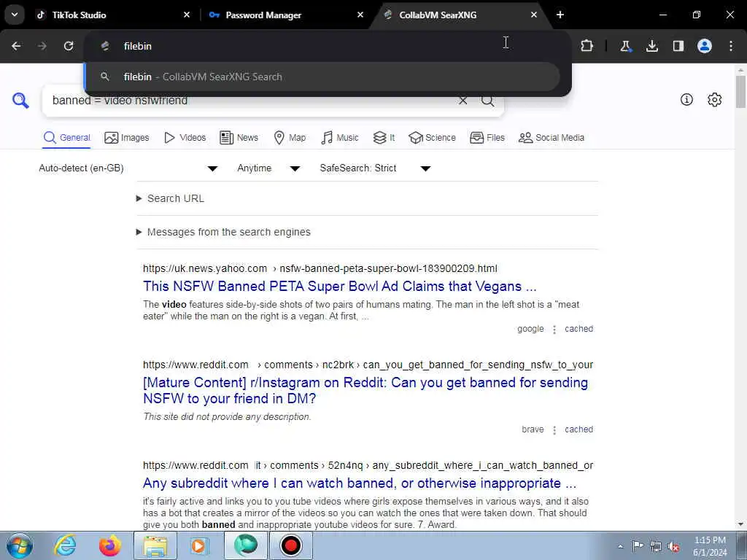Select the Science search category
The image size is (747, 560).
pos(432,138)
